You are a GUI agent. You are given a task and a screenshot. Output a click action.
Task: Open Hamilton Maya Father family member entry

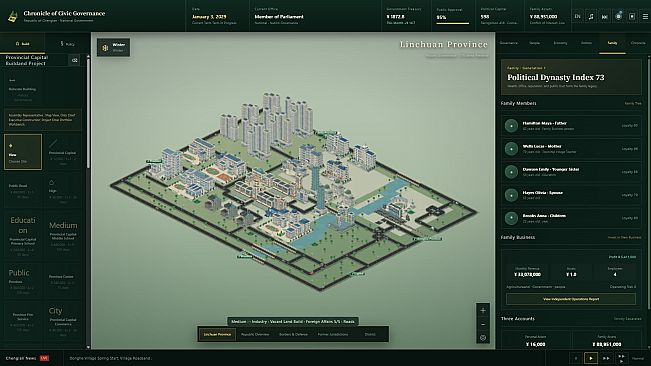tap(570, 126)
